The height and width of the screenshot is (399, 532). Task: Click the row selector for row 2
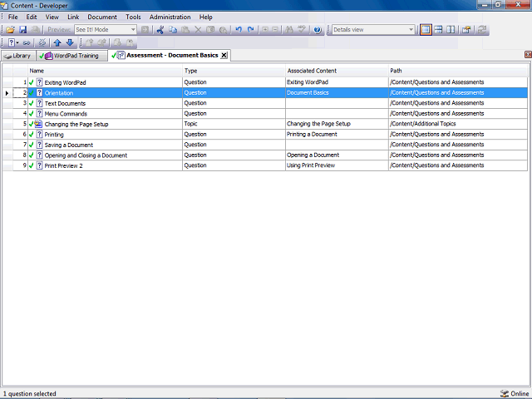7,92
